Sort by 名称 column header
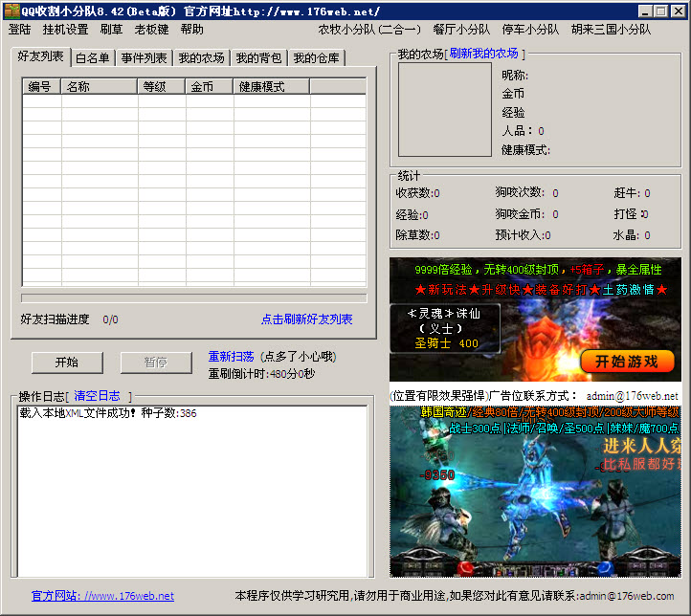Image resolution: width=691 pixels, height=616 pixels. point(100,86)
